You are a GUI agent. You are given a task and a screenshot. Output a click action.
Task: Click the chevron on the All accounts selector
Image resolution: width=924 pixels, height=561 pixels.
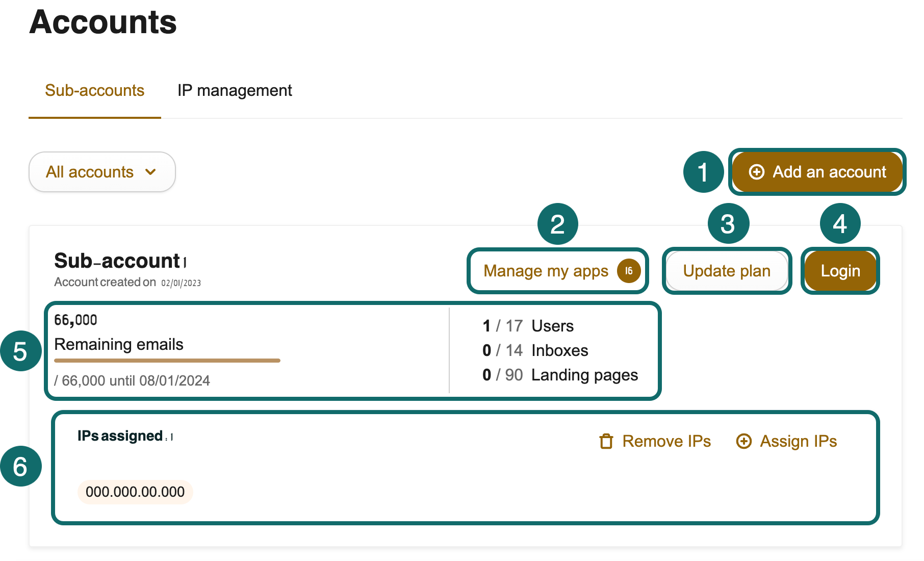point(151,173)
